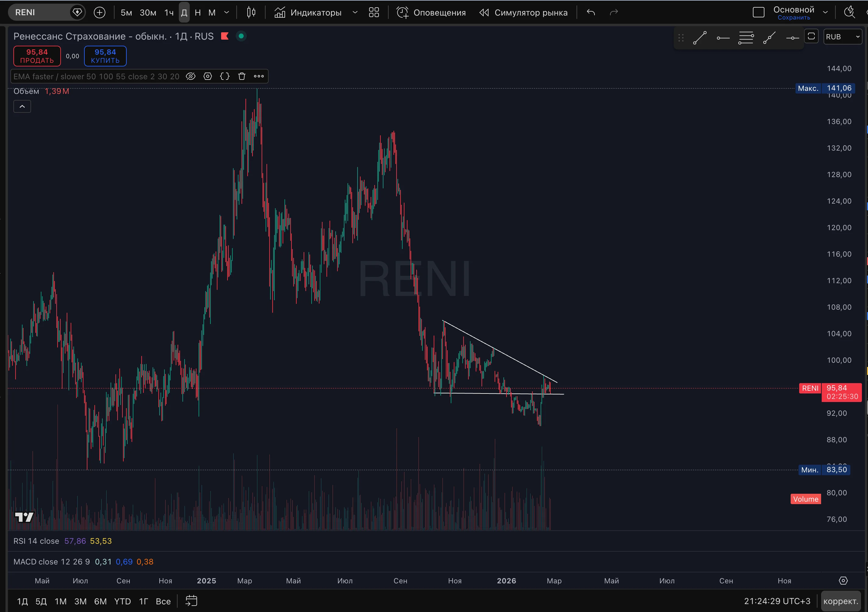The height and width of the screenshot is (612, 868).
Task: Switch to the 5м timeframe
Action: pos(126,12)
